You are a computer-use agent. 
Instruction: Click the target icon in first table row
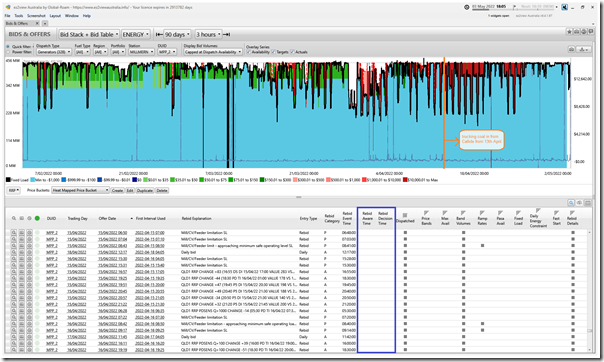29,233
